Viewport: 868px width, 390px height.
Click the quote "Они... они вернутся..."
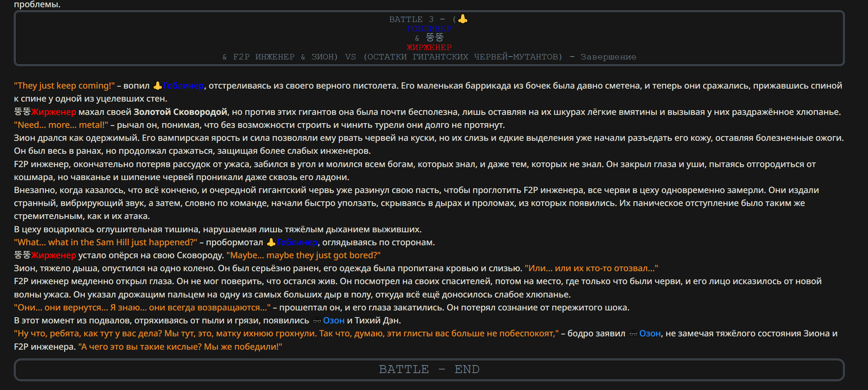click(142, 308)
